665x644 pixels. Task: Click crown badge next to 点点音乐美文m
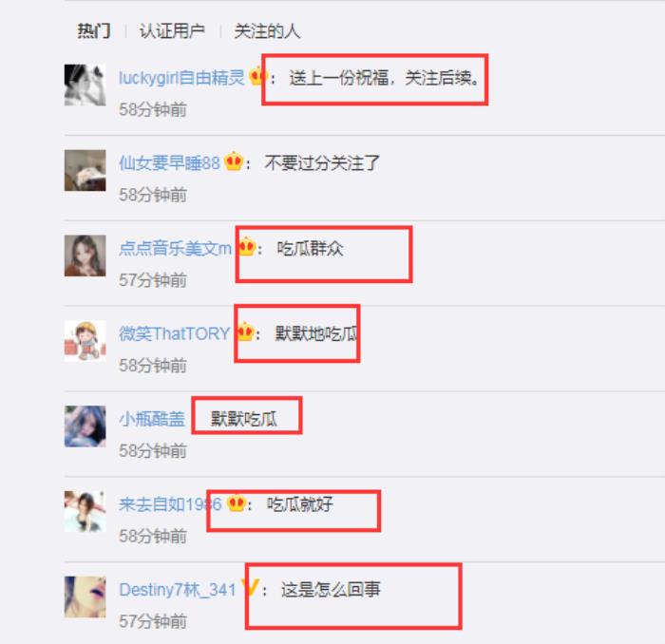click(x=247, y=247)
